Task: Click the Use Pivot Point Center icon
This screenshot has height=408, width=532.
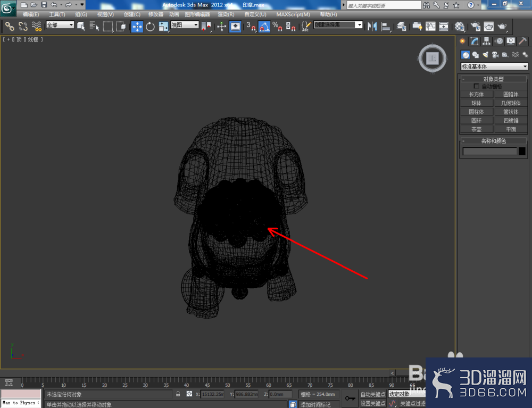Action: click(206, 26)
